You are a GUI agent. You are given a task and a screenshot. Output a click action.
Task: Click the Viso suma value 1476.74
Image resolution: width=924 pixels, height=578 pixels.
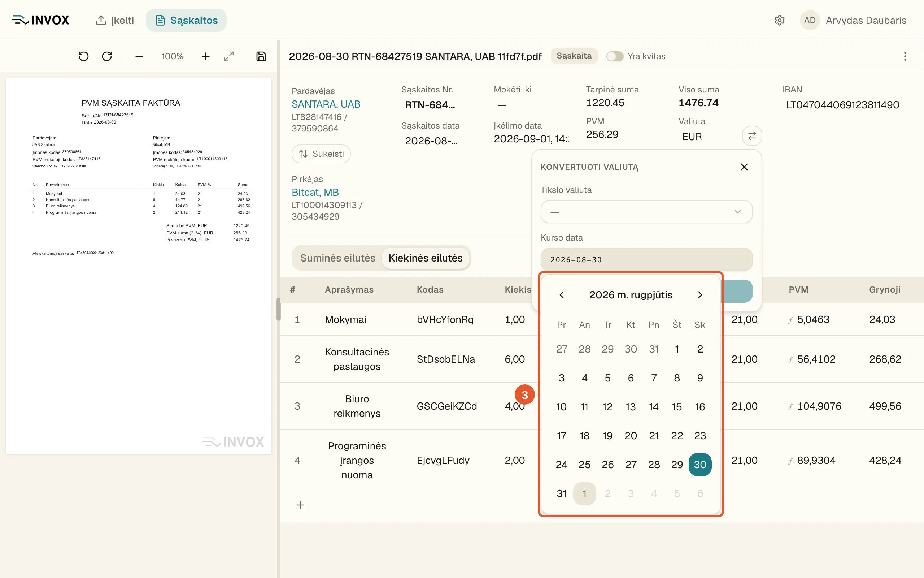point(698,103)
